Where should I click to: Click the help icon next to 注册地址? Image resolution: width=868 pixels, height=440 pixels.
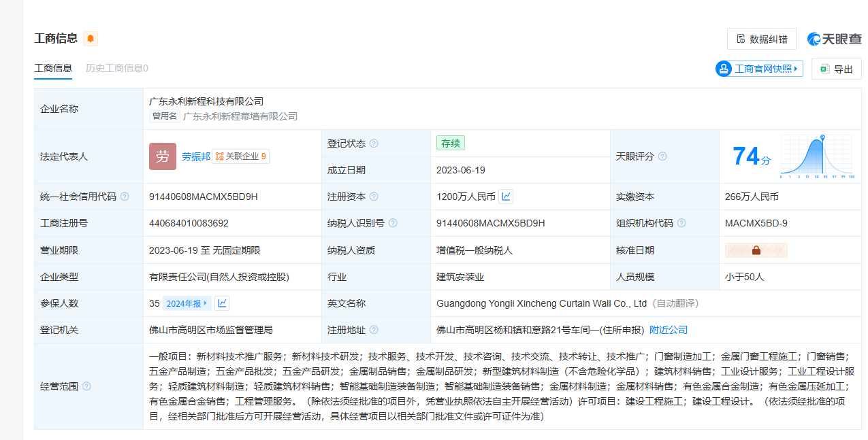(x=374, y=330)
